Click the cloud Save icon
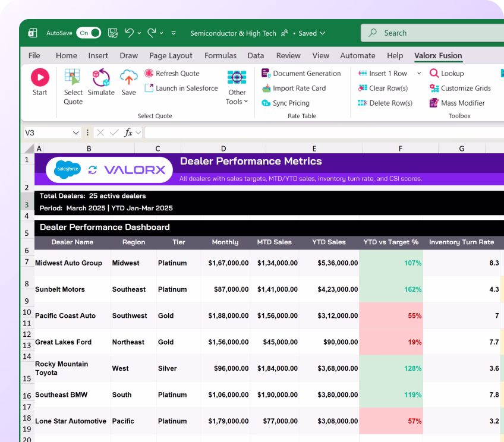The image size is (504, 442). (x=128, y=77)
